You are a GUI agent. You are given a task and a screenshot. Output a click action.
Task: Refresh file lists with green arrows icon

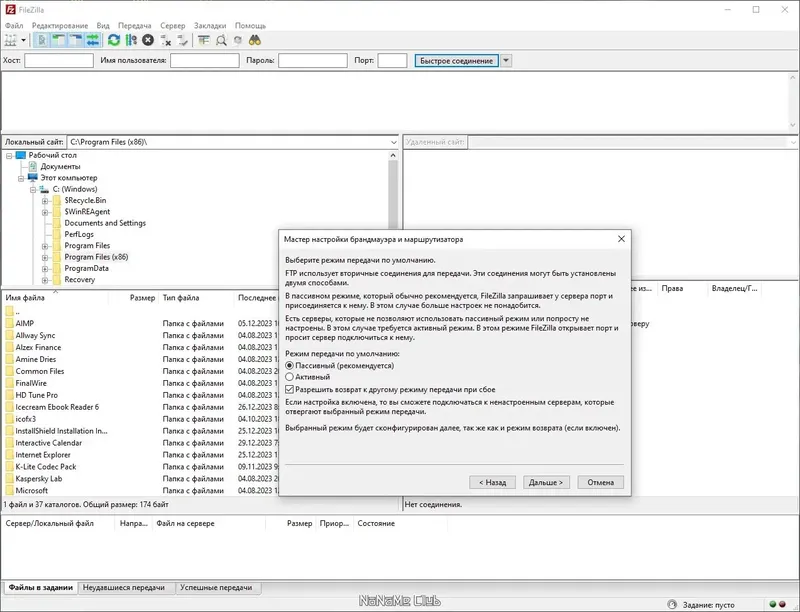pyautogui.click(x=114, y=40)
